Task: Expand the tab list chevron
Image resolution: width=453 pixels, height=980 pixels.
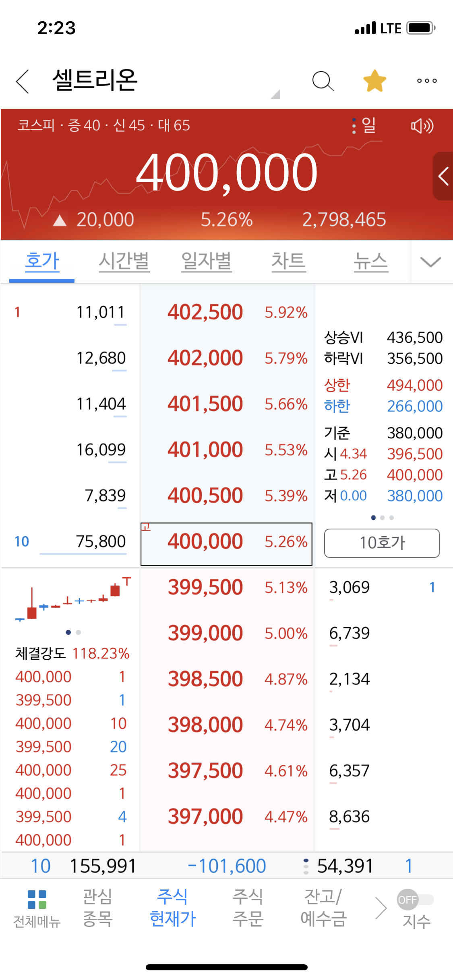Action: (x=430, y=262)
